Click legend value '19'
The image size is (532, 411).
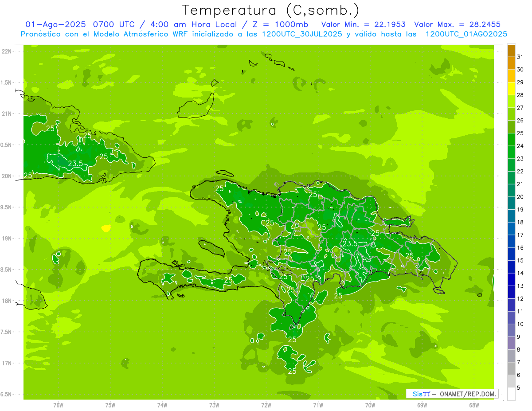point(520,210)
